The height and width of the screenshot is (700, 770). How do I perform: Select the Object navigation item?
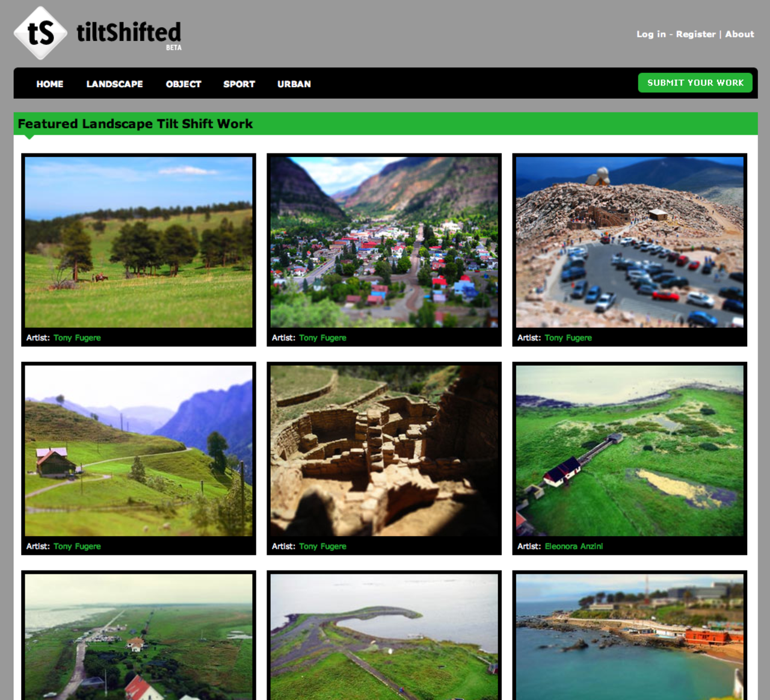[x=183, y=84]
